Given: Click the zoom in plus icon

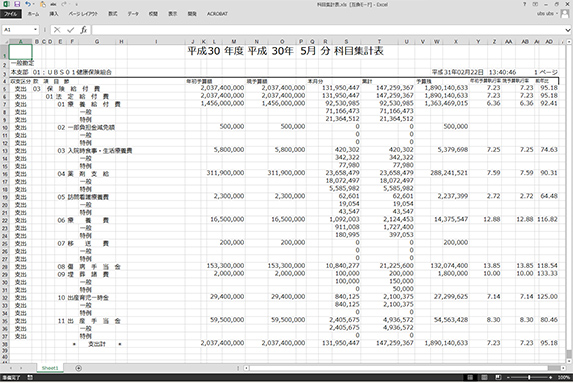Looking at the screenshot, I should pyautogui.click(x=551, y=377).
